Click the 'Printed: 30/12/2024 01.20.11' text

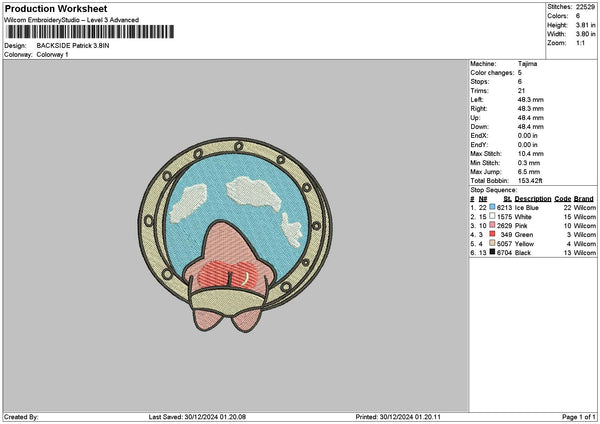pyautogui.click(x=398, y=417)
